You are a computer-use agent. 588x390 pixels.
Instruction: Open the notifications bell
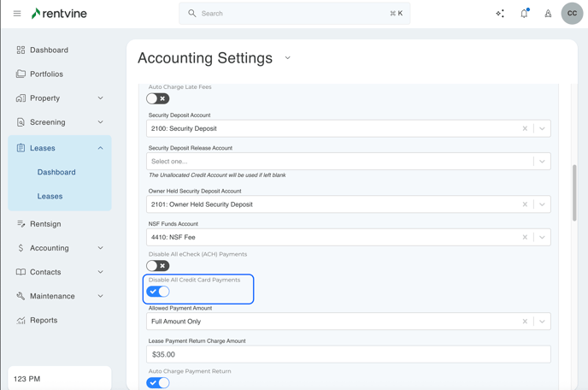524,14
